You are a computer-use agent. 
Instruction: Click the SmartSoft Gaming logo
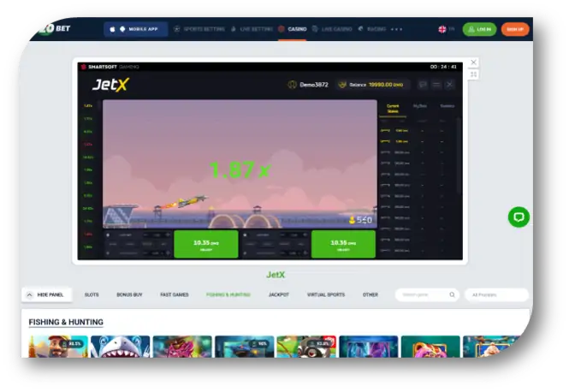pyautogui.click(x=110, y=67)
